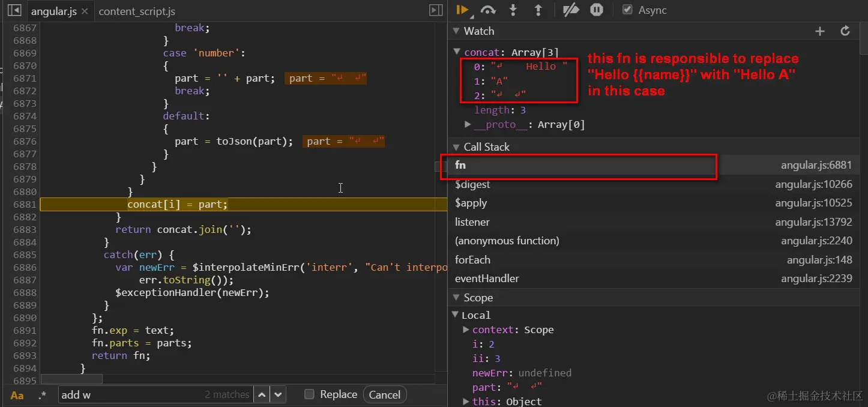Select watch value 1: "A"
The image size is (868, 407).
(490, 81)
